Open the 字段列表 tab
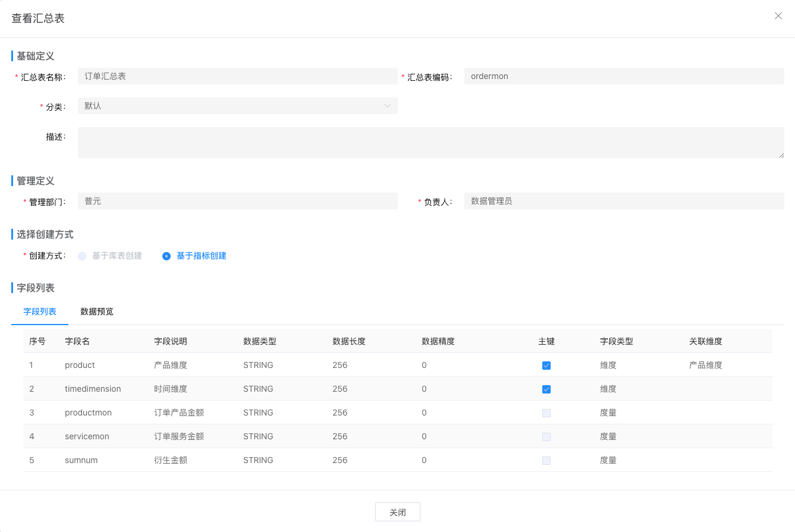This screenshot has width=795, height=532. (x=40, y=311)
